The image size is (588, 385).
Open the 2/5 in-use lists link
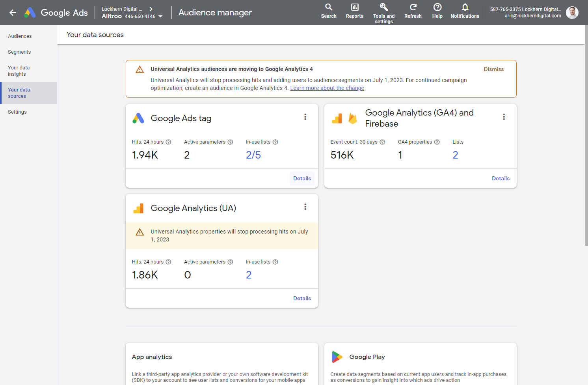pyautogui.click(x=253, y=155)
